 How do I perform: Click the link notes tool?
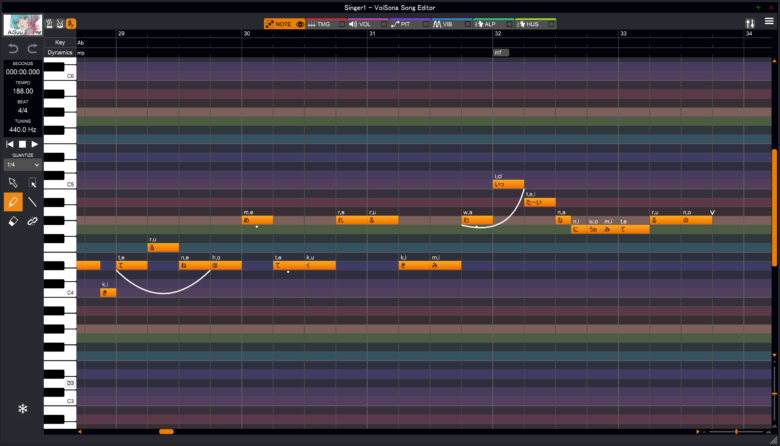coord(33,220)
